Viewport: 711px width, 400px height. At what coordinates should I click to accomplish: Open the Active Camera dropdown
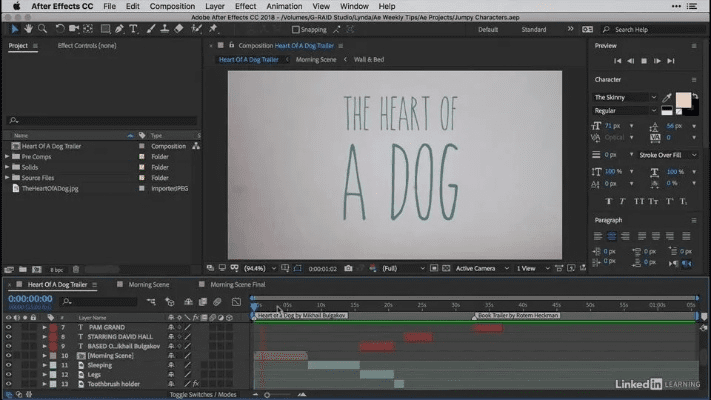[481, 268]
